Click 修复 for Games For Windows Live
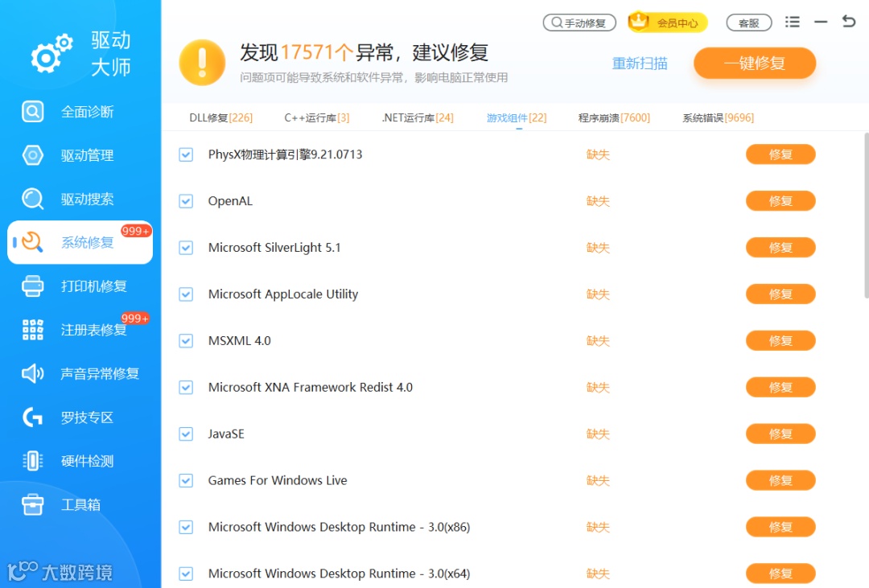The height and width of the screenshot is (588, 869). [780, 480]
